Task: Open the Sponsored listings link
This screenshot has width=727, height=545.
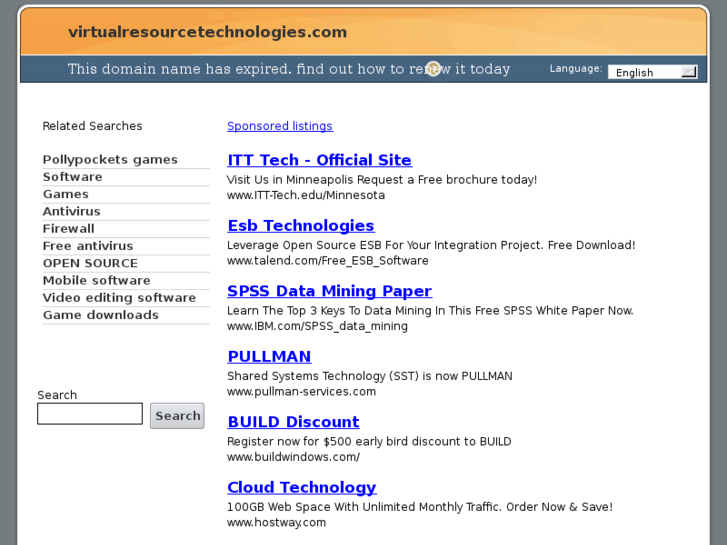Action: (x=280, y=126)
